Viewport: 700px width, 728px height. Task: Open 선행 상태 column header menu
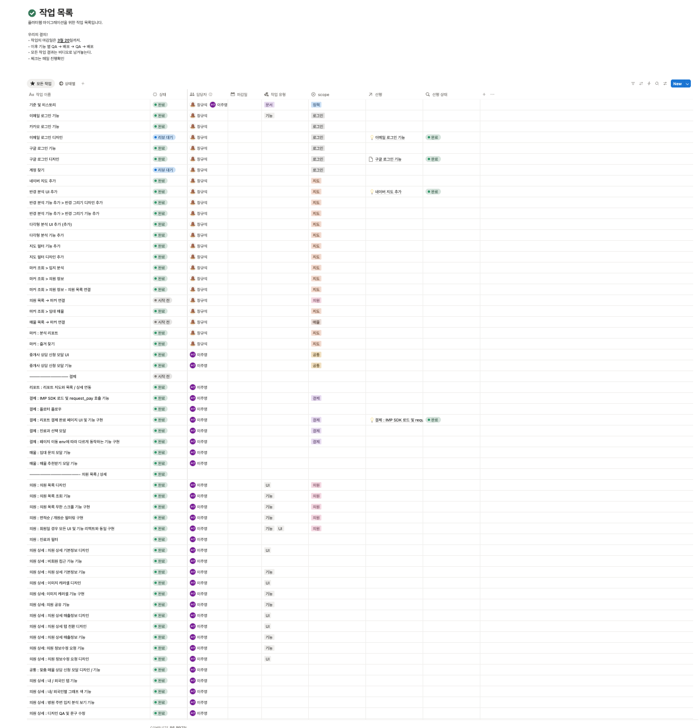tap(452, 94)
